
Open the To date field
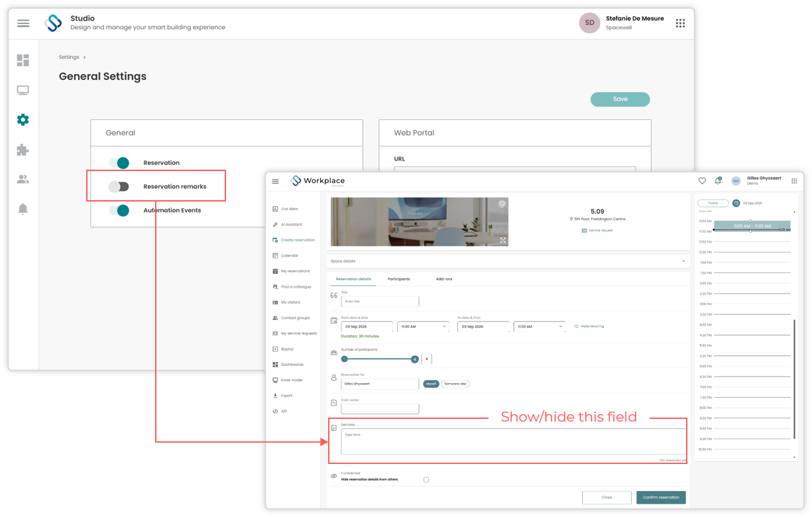[x=483, y=327]
